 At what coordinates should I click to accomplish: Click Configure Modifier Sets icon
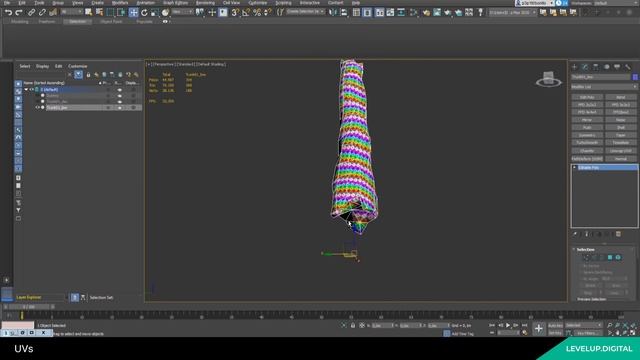point(618,234)
